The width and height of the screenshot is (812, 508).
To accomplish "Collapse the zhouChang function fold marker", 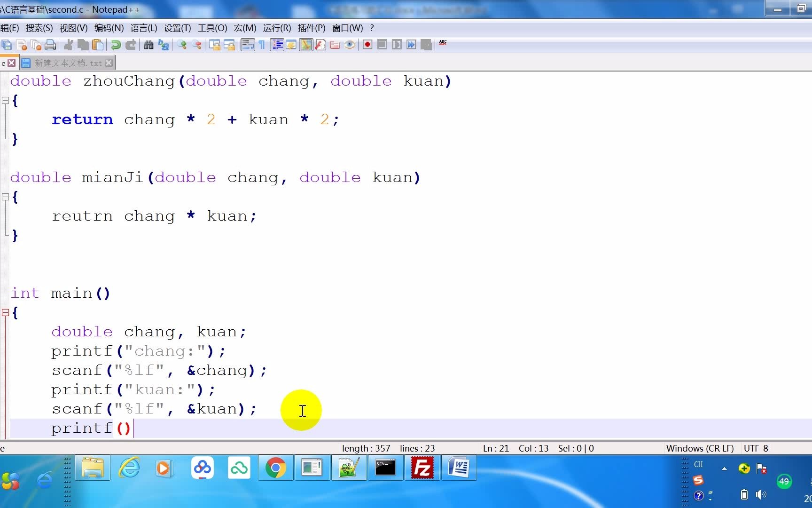I will click(5, 100).
